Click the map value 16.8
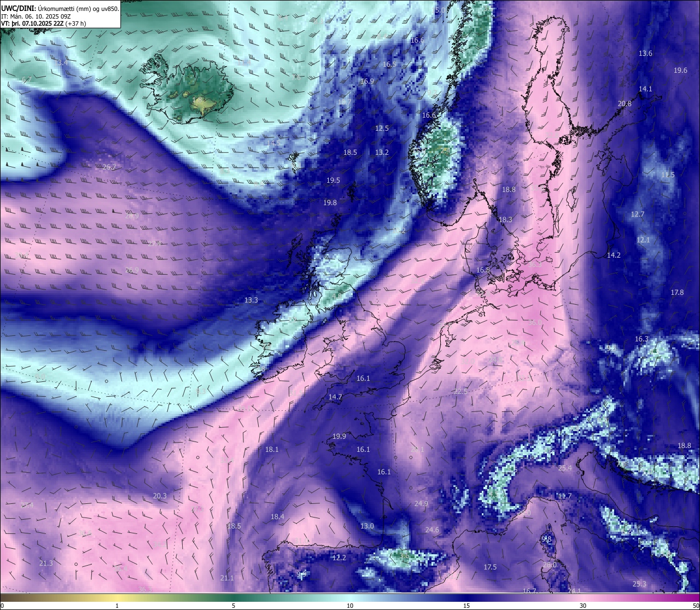The image size is (700, 610). point(483,270)
